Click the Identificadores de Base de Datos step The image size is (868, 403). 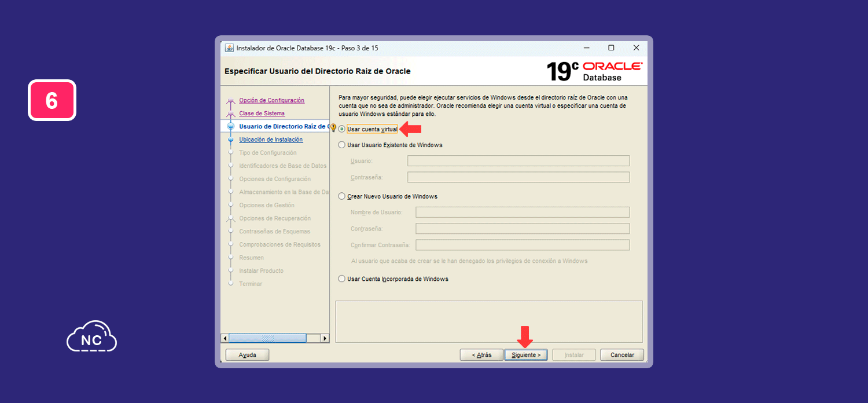pyautogui.click(x=282, y=166)
